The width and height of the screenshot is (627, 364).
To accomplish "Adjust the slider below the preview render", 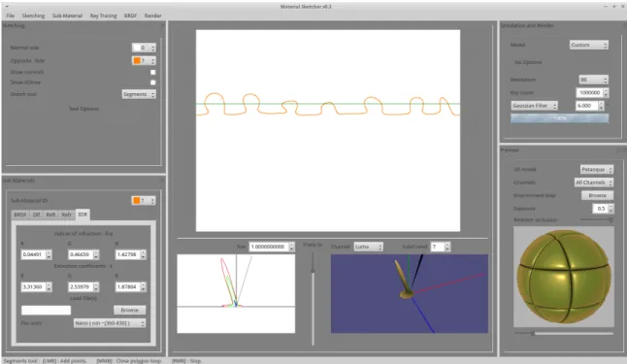I will pos(564,333).
